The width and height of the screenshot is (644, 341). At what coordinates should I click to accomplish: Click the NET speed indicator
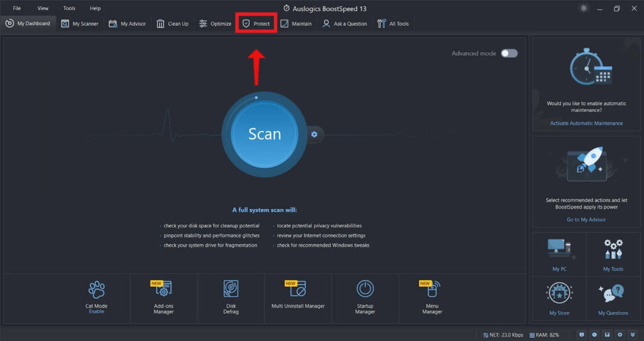tap(503, 335)
